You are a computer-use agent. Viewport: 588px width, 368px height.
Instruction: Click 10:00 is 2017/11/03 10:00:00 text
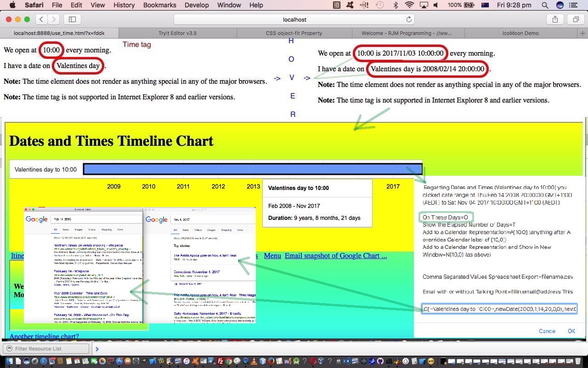400,53
